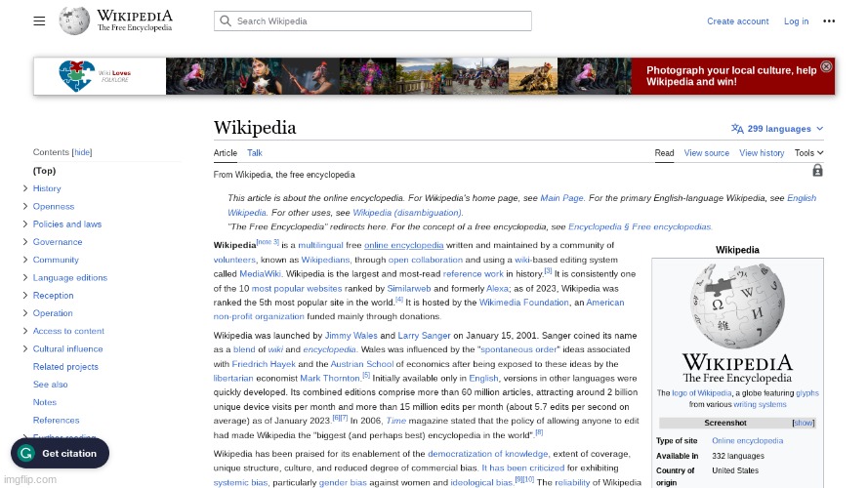868x488 pixels.
Task: Open the Tools dropdown menu
Action: 808,153
